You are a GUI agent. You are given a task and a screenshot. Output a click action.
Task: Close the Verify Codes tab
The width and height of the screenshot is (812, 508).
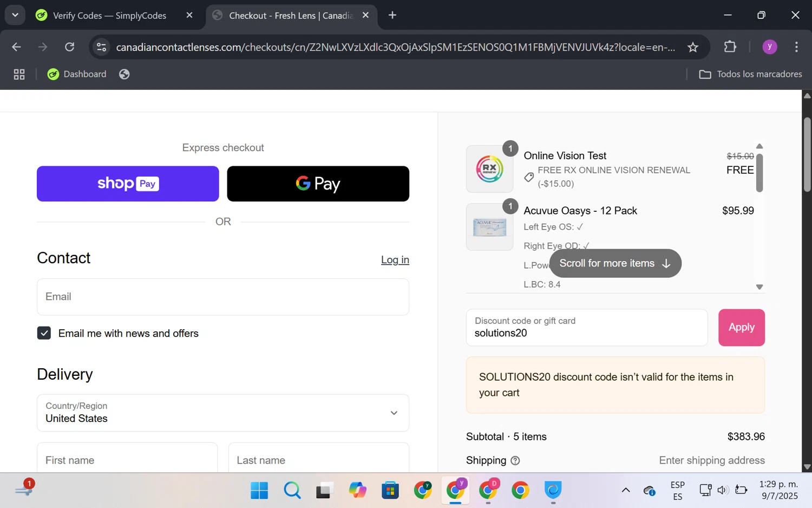[x=189, y=15]
